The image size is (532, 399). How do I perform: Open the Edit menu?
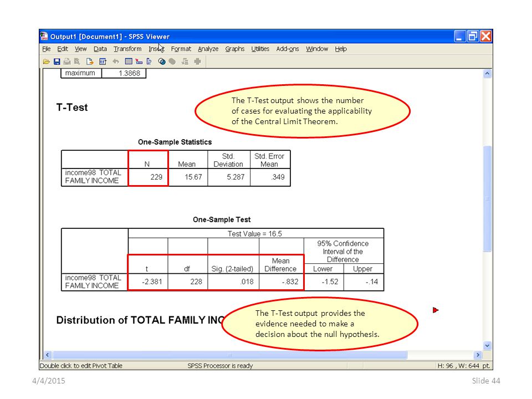63,49
